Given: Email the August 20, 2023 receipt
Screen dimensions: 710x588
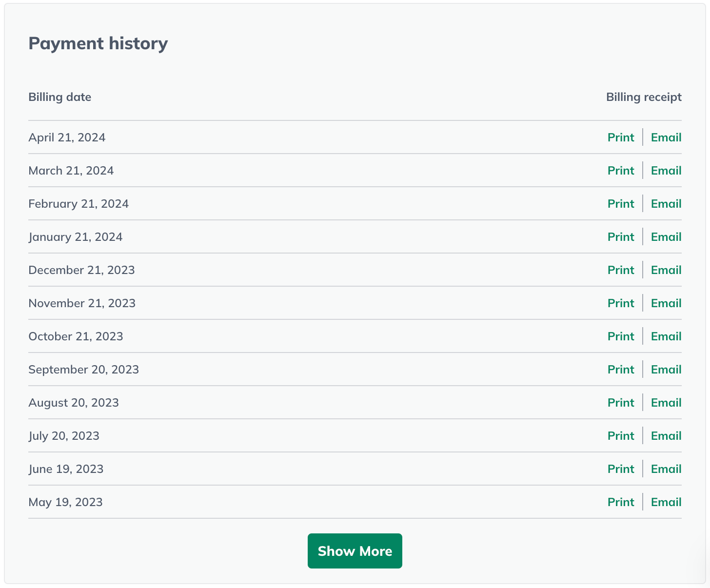Looking at the screenshot, I should (x=666, y=403).
